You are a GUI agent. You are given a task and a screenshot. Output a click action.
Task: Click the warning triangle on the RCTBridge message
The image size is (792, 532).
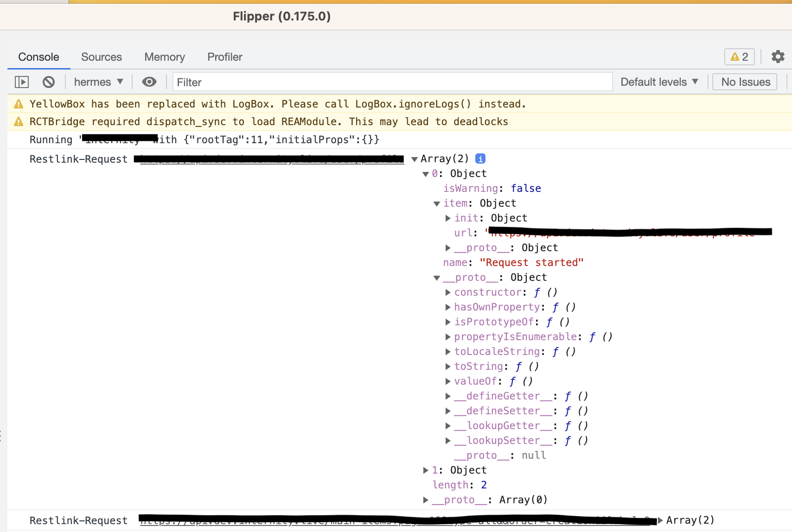point(19,121)
